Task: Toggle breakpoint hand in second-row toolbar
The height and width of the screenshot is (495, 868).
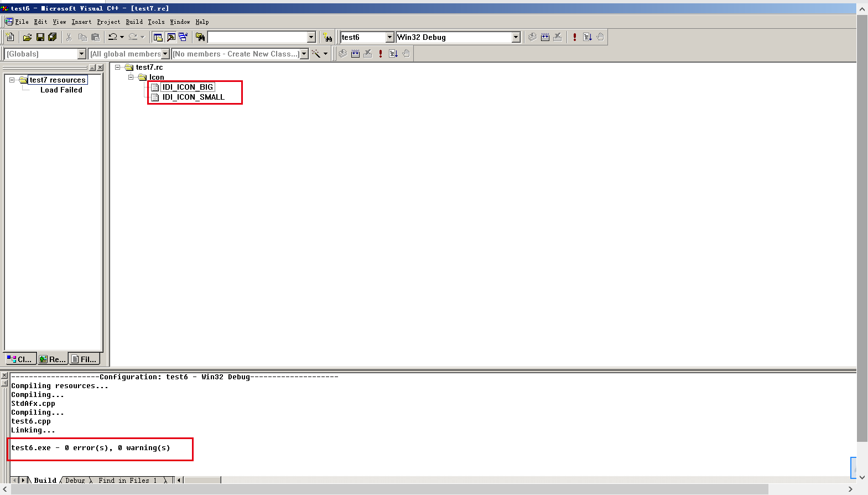Action: point(406,54)
